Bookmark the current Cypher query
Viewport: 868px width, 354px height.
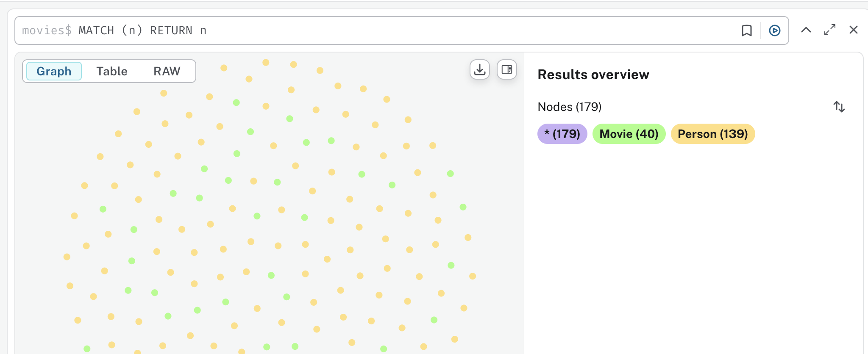(x=747, y=30)
